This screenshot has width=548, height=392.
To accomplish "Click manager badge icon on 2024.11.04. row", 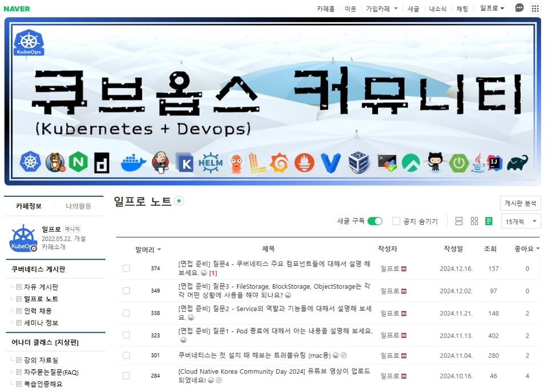I will point(404,356).
